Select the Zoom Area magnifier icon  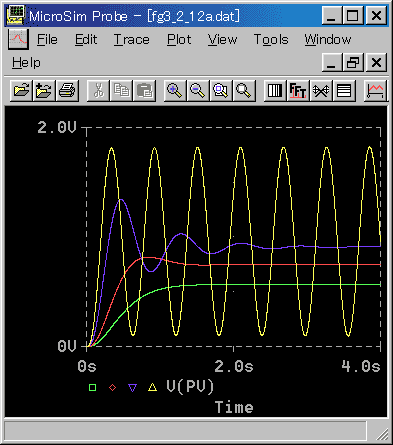[x=221, y=90]
